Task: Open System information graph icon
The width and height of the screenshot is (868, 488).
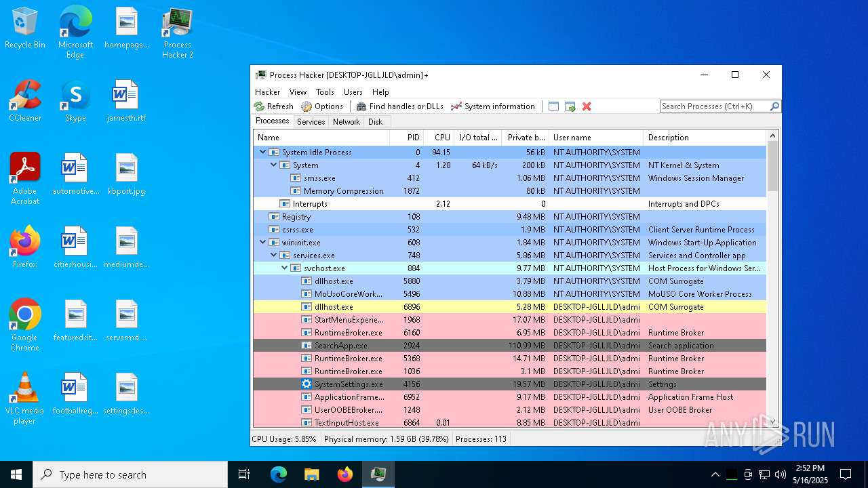Action: pos(456,106)
